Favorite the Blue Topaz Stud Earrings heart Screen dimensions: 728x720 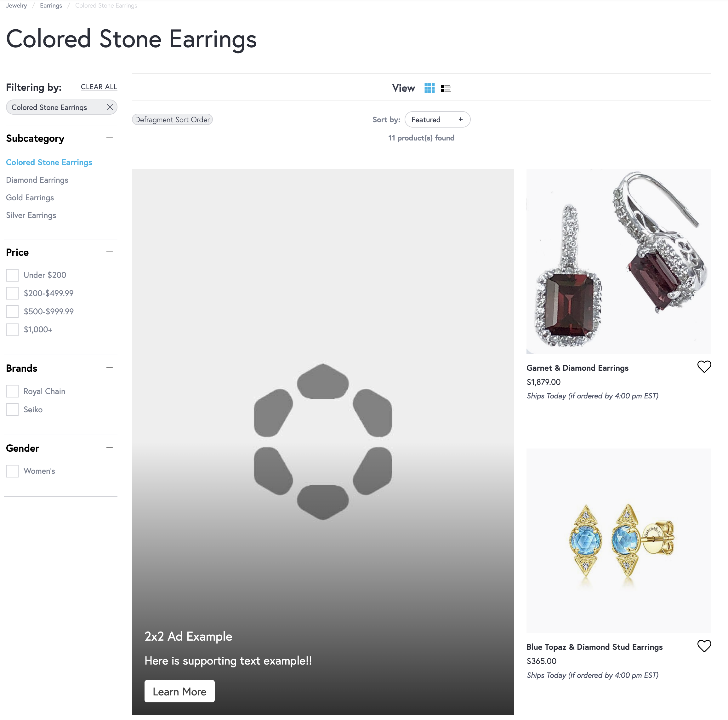pyautogui.click(x=704, y=646)
